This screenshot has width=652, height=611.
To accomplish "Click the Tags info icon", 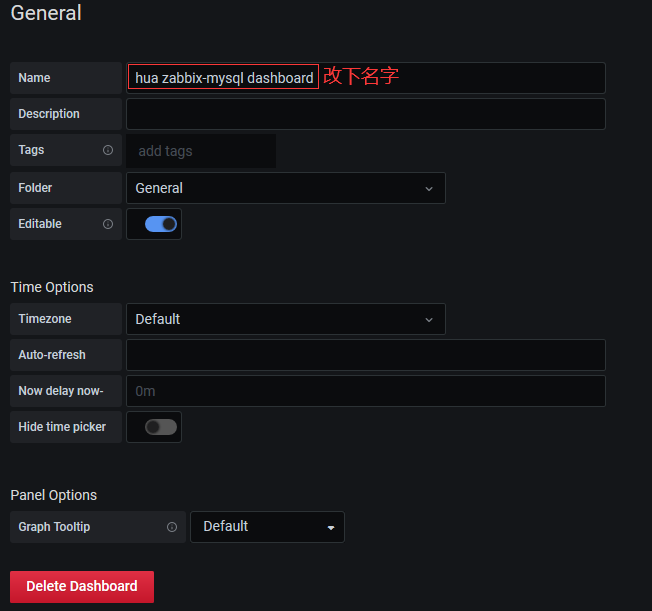I will [x=108, y=150].
